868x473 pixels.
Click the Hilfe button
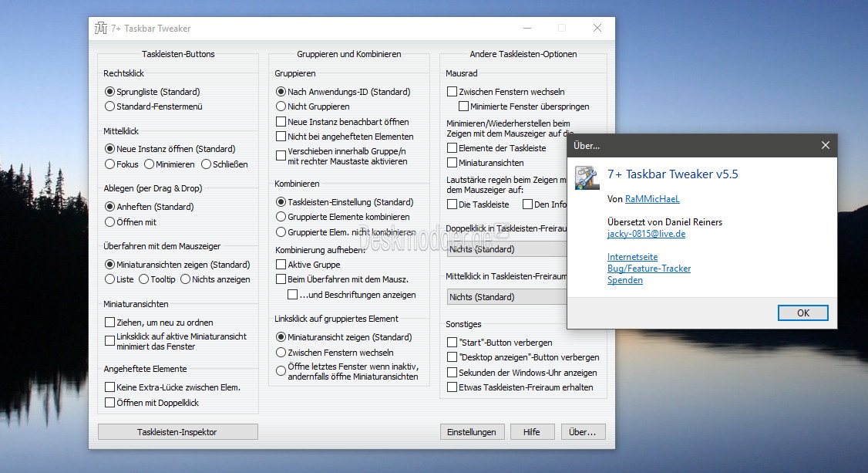tap(531, 432)
